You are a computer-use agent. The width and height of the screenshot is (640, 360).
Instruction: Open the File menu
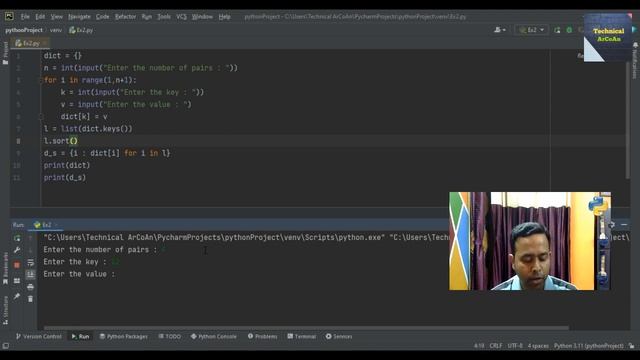[25, 17]
